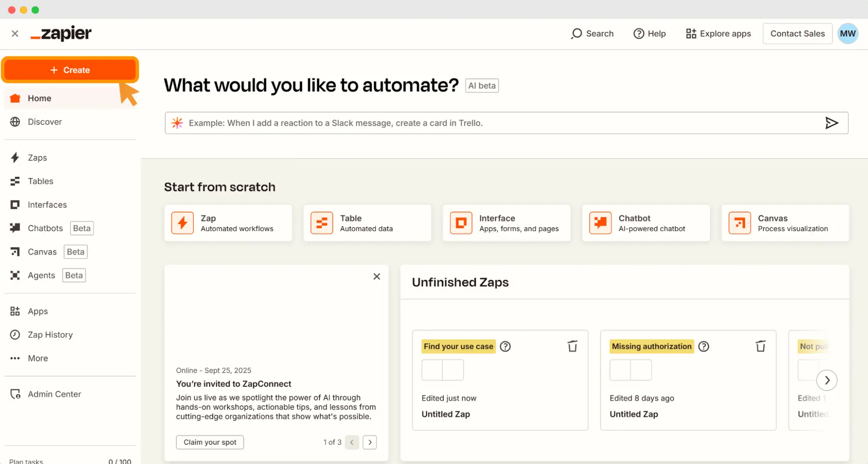Go to Zaps in the sidebar
This screenshot has height=464, width=868.
[70, 158]
